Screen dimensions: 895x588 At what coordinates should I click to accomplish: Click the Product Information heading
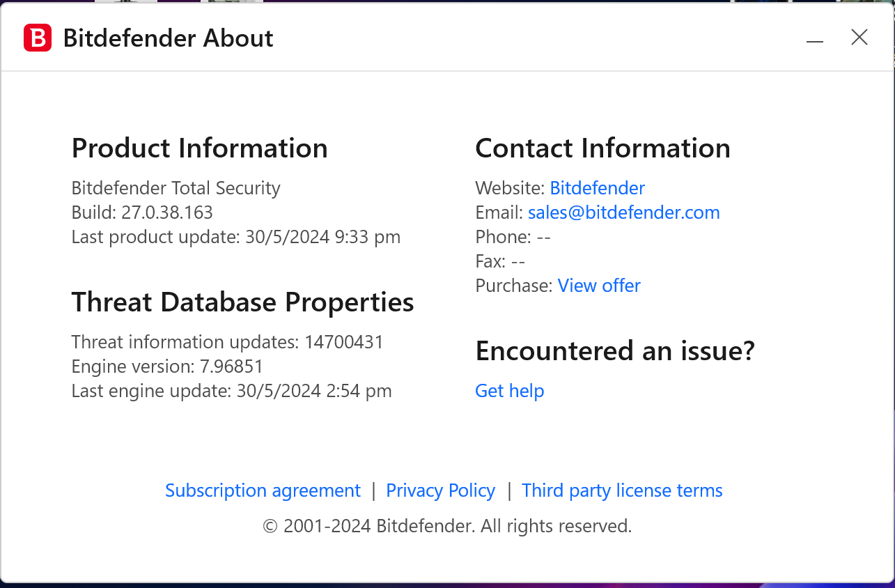point(199,148)
